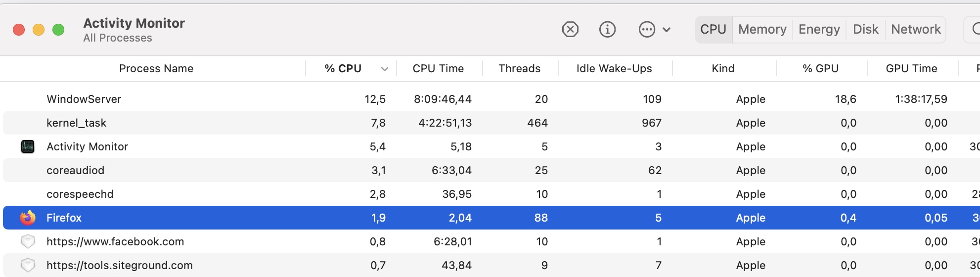Click the green zoom window button
The image size is (980, 277).
click(58, 30)
